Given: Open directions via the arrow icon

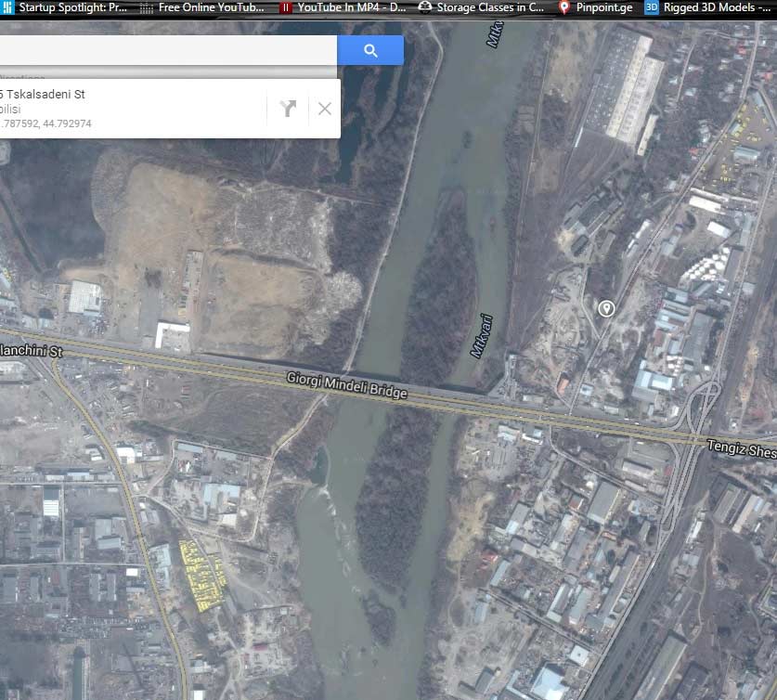Looking at the screenshot, I should (288, 108).
